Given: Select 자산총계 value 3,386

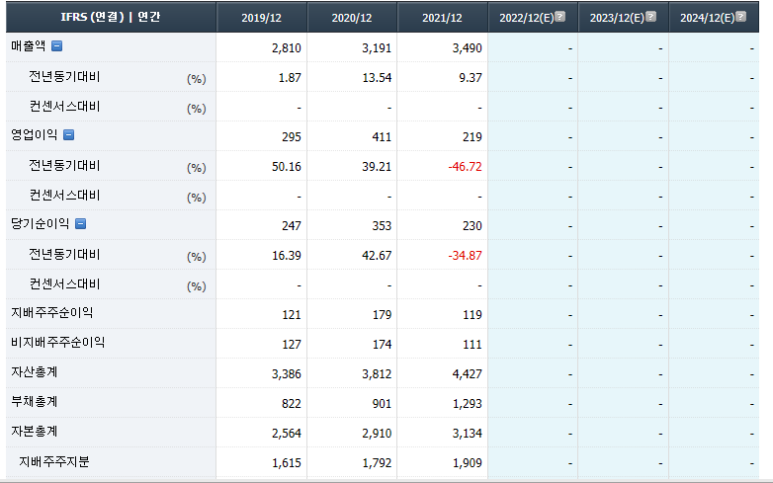Looking at the screenshot, I should click(x=286, y=374).
